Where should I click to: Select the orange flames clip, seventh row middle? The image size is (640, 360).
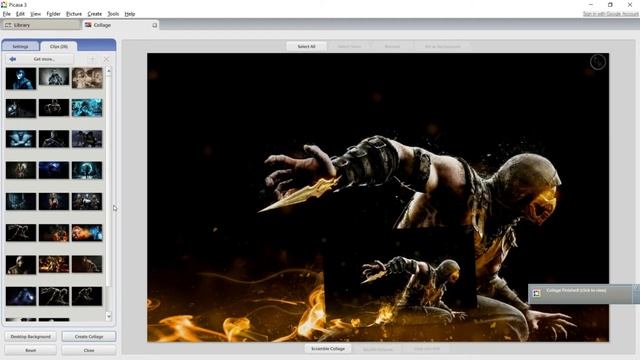[54, 264]
